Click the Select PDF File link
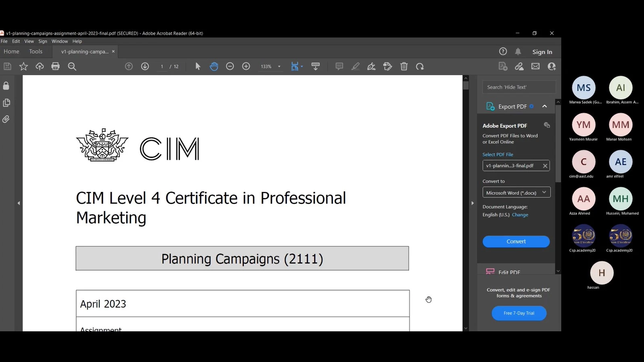The width and height of the screenshot is (644, 362). (498, 155)
